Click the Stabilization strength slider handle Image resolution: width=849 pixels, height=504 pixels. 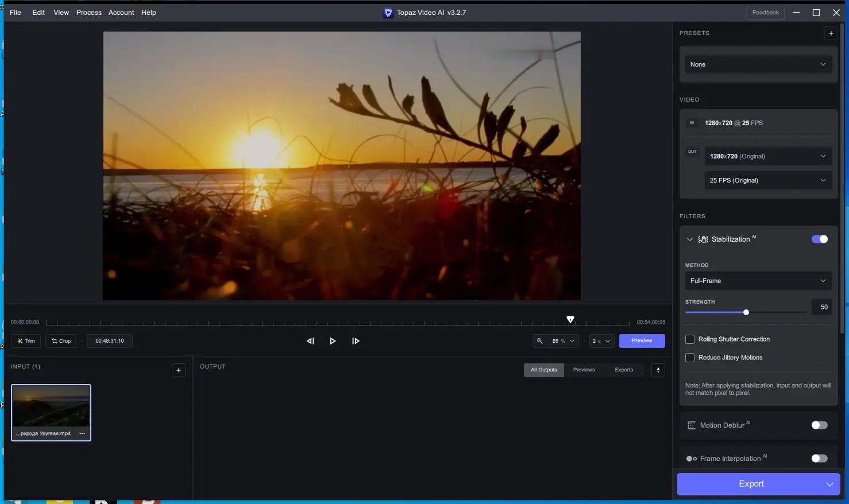[746, 312]
